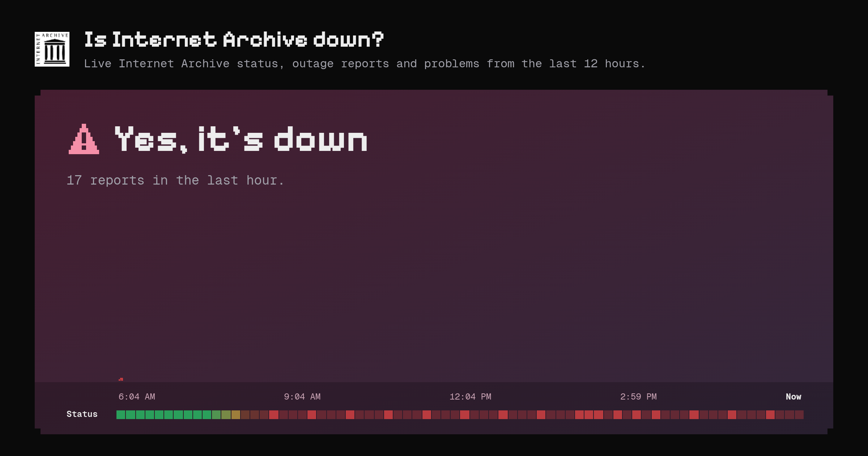
Task: Click the small red report bar in chart
Action: point(121,379)
